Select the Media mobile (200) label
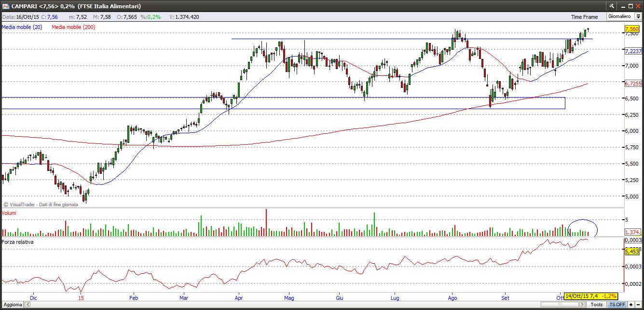644x310 pixels. [73, 27]
